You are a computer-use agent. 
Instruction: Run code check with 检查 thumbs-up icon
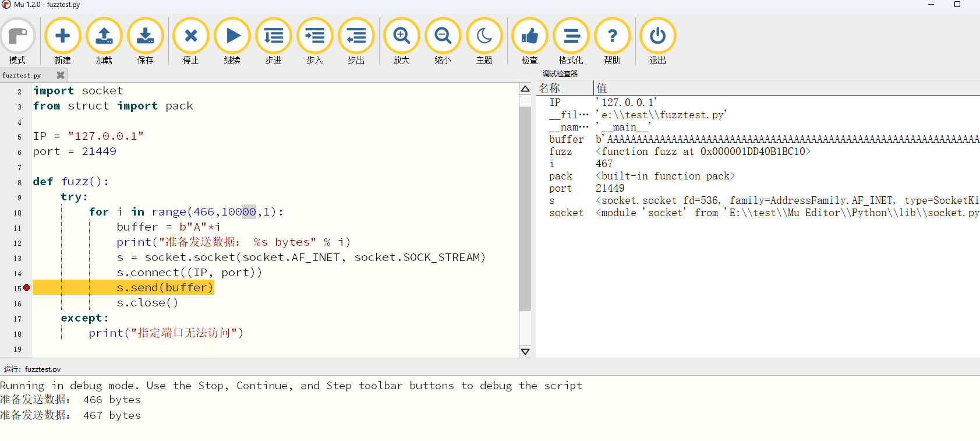tap(529, 36)
